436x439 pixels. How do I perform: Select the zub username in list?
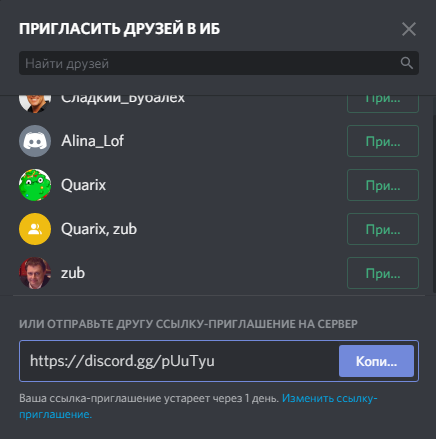(73, 273)
